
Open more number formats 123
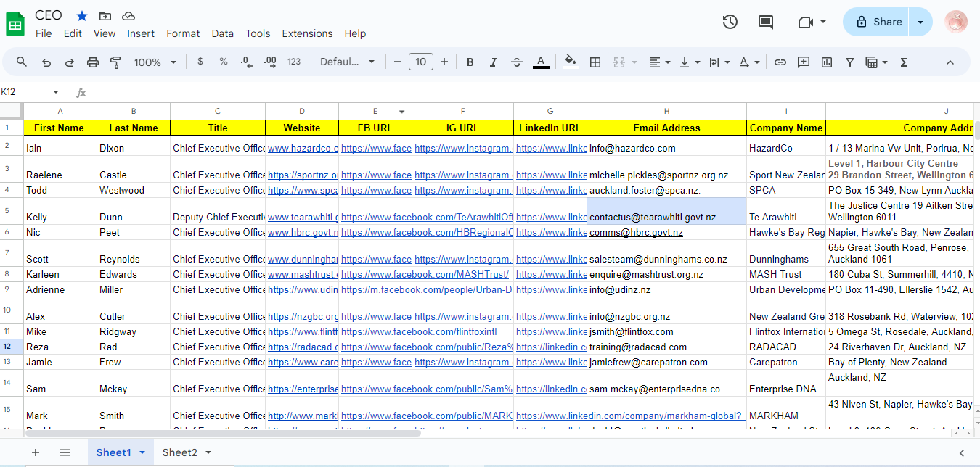(294, 62)
